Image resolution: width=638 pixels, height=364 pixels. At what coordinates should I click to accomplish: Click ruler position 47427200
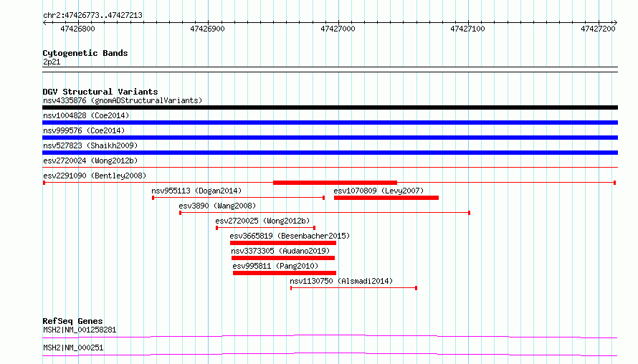click(x=598, y=29)
